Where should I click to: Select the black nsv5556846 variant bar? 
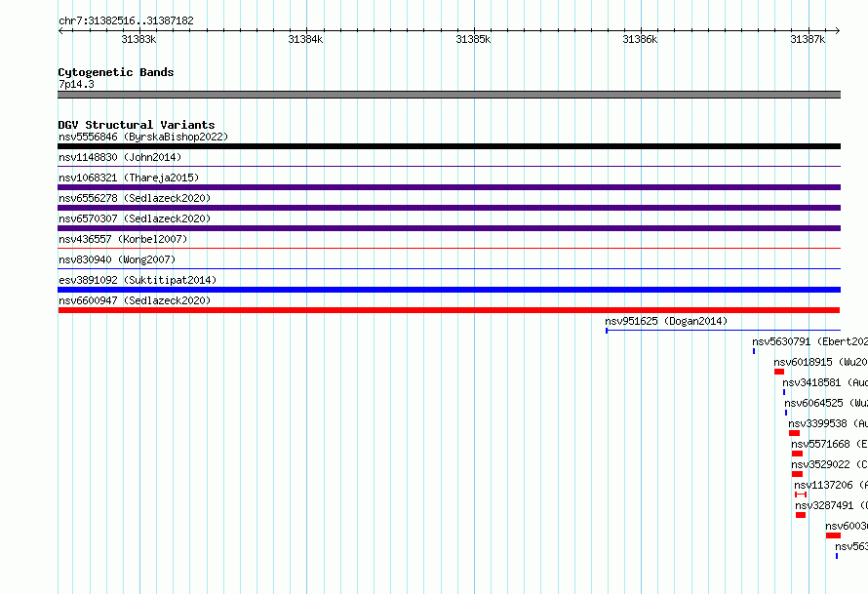[x=449, y=146]
